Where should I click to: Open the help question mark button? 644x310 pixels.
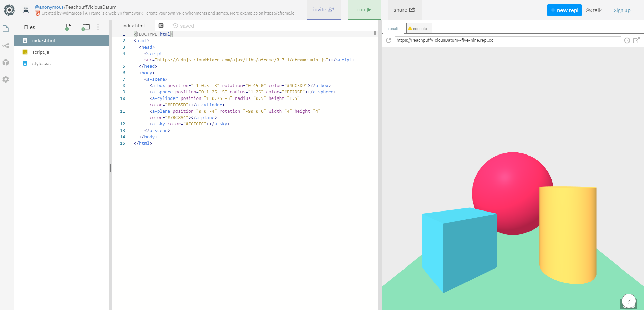[x=629, y=301]
